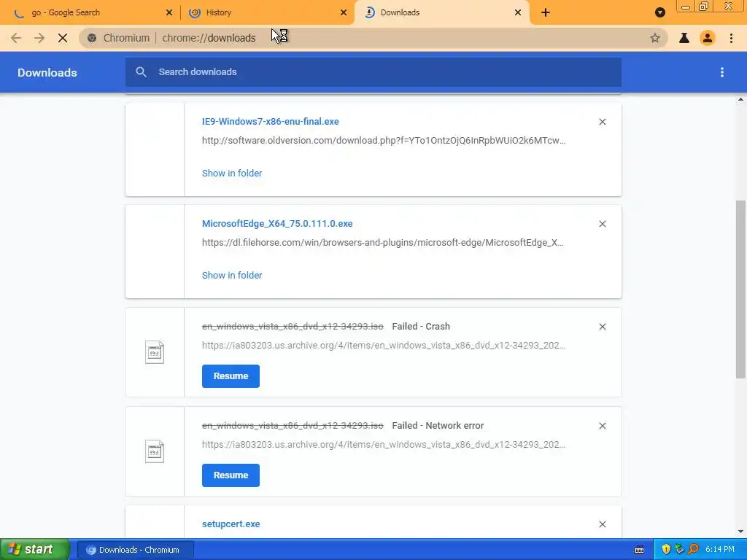Click the Search downloads field
Image resolution: width=747 pixels, height=560 pixels.
tap(373, 72)
